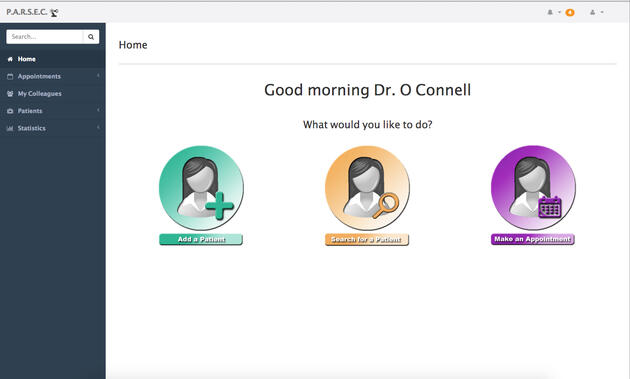Click the Home house icon
The width and height of the screenshot is (630, 379).
point(10,59)
